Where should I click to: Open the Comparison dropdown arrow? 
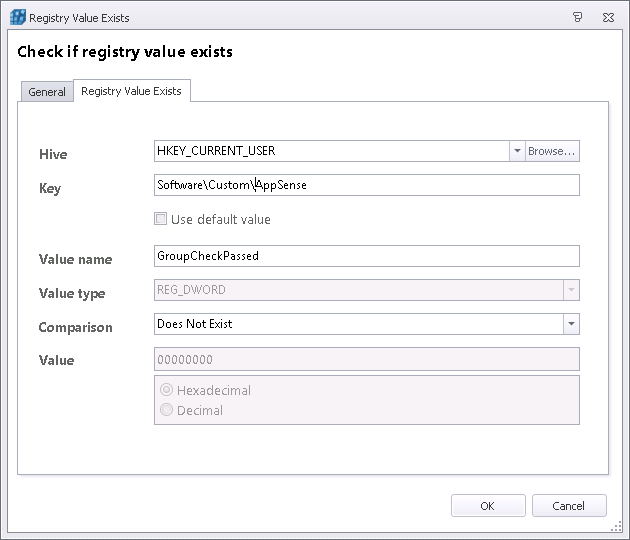(x=570, y=324)
